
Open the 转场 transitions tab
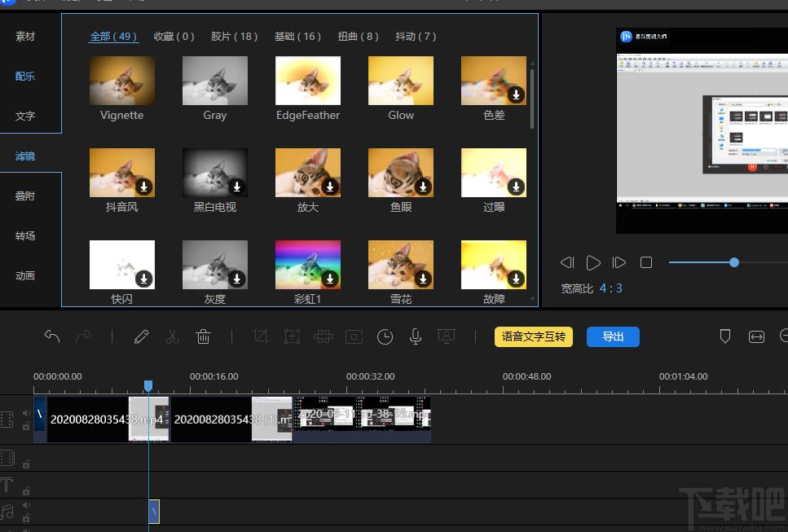[x=25, y=235]
